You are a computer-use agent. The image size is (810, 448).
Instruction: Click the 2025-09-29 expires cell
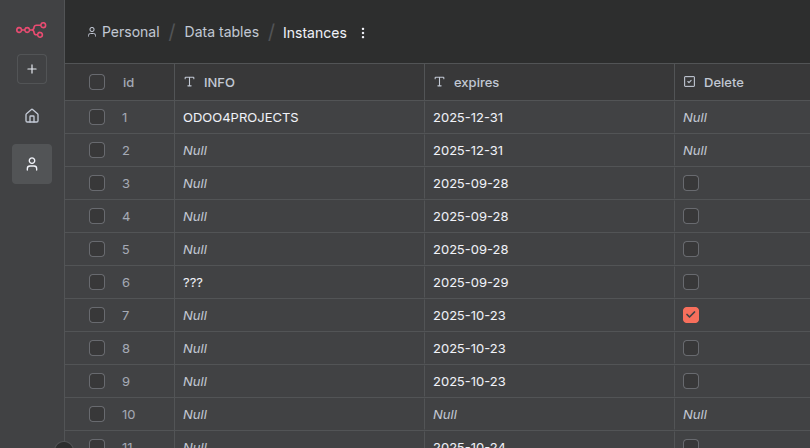(x=468, y=282)
